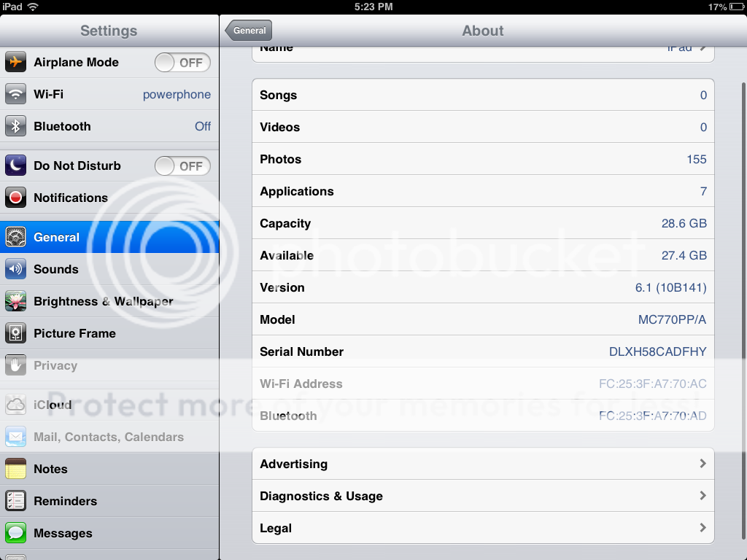Tap the Capacity value 28.6 GB
Viewport: 747px width, 560px height.
684,223
